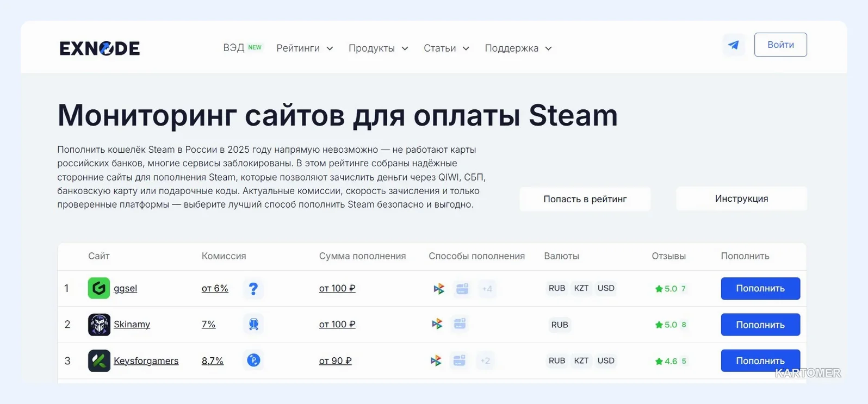
Task: Expand the Продукты dropdown menu
Action: click(x=379, y=48)
